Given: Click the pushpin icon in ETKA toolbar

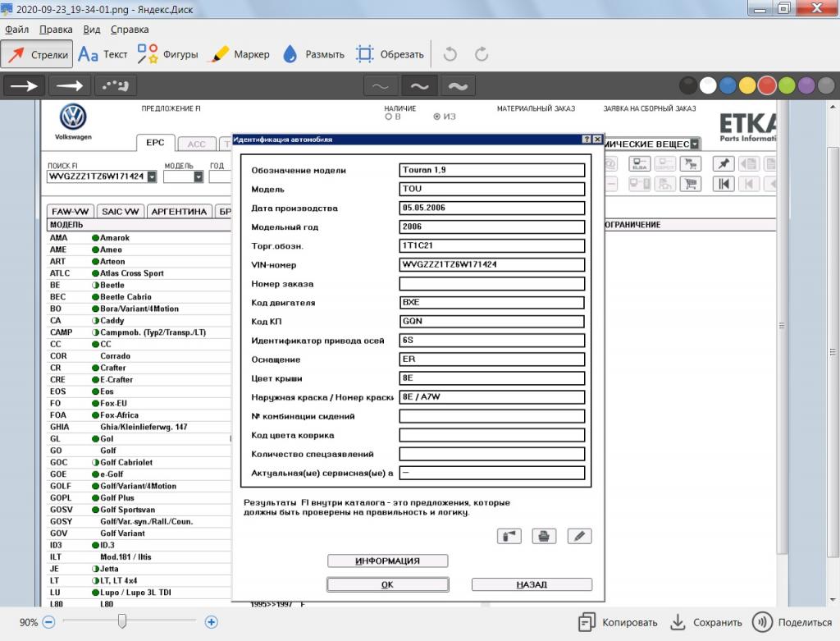Looking at the screenshot, I should [x=724, y=163].
